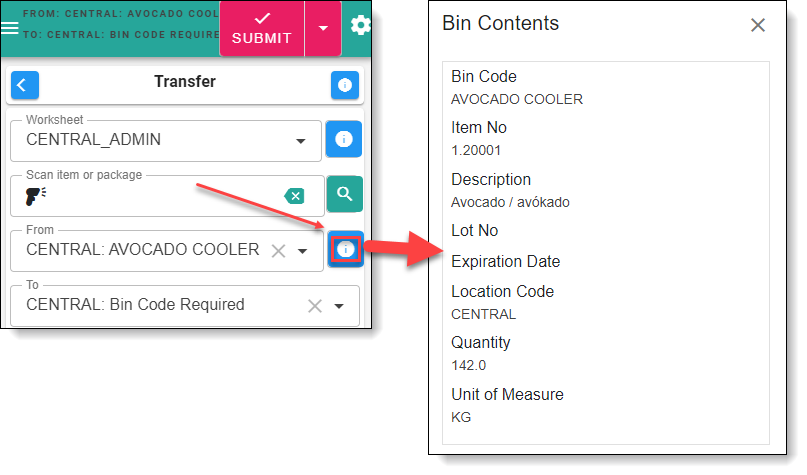Click the search magnifier button
This screenshot has width=807, height=475.
(344, 194)
